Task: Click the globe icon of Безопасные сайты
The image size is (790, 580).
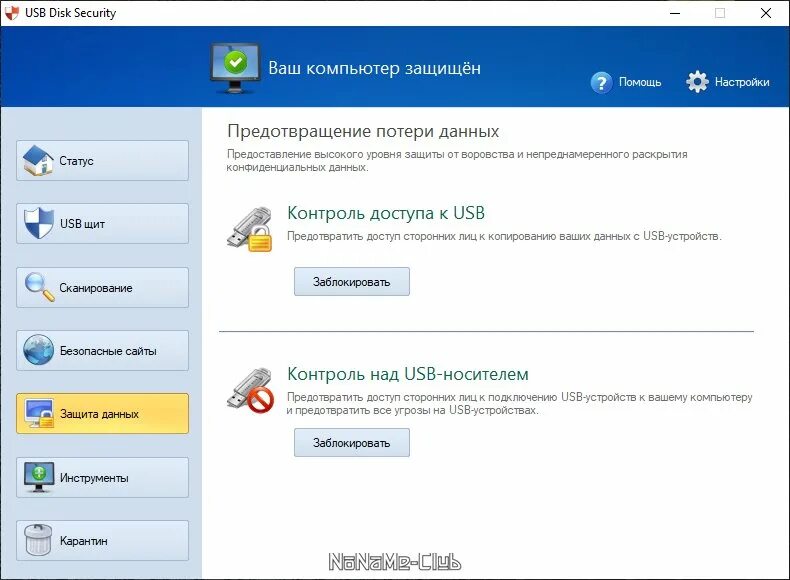Action: (x=38, y=350)
